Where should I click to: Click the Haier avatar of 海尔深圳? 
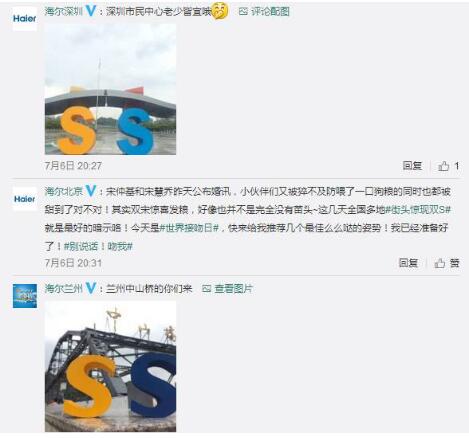coord(25,19)
